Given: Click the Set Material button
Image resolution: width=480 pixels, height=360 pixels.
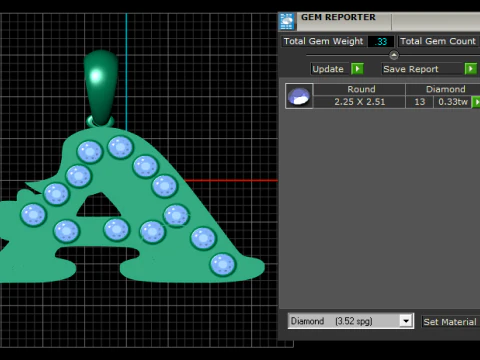Looking at the screenshot, I should pos(450,322).
